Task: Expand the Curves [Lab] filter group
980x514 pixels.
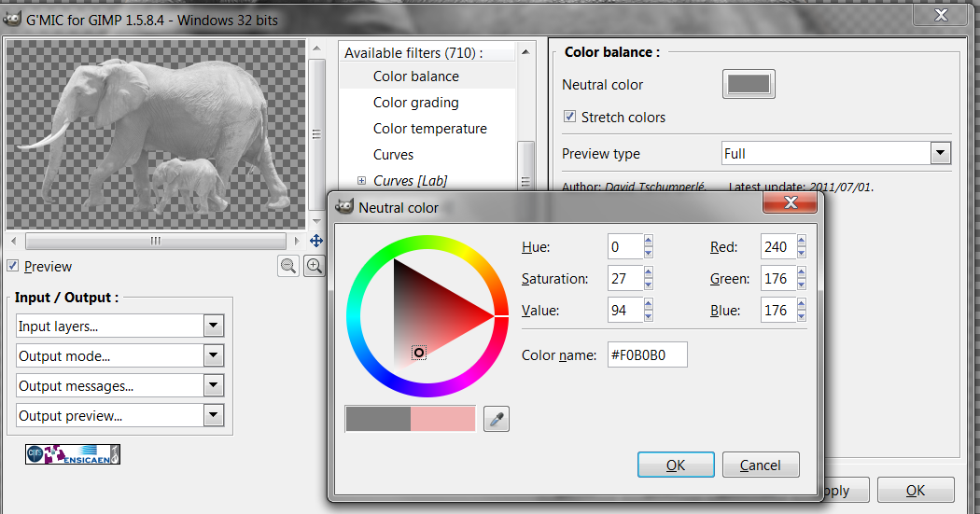Action: pyautogui.click(x=361, y=180)
